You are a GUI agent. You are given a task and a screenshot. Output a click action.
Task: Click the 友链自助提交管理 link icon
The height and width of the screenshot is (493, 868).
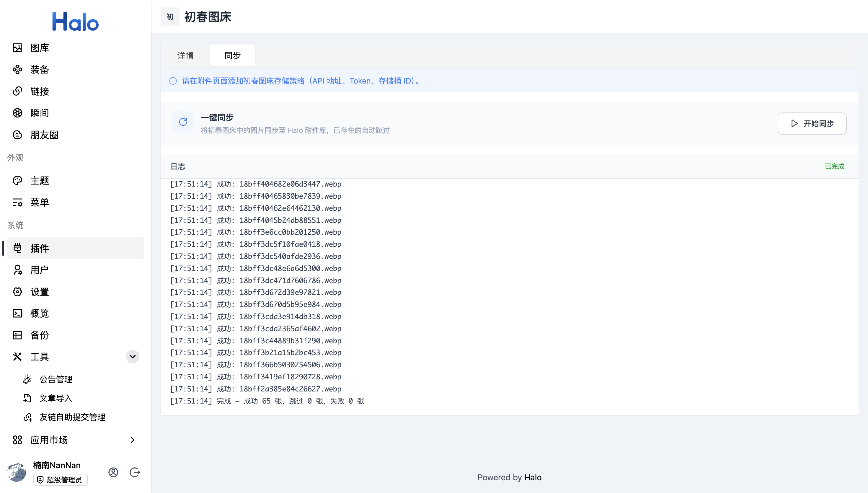(x=27, y=417)
